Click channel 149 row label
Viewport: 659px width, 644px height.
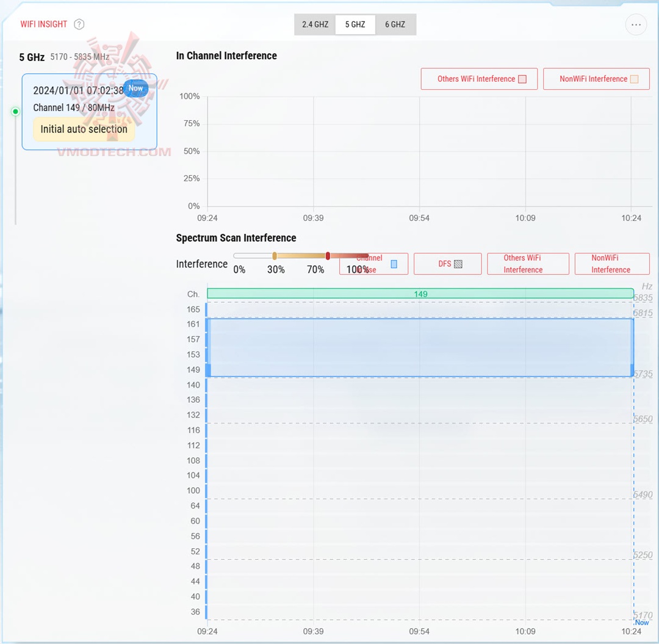coord(193,369)
